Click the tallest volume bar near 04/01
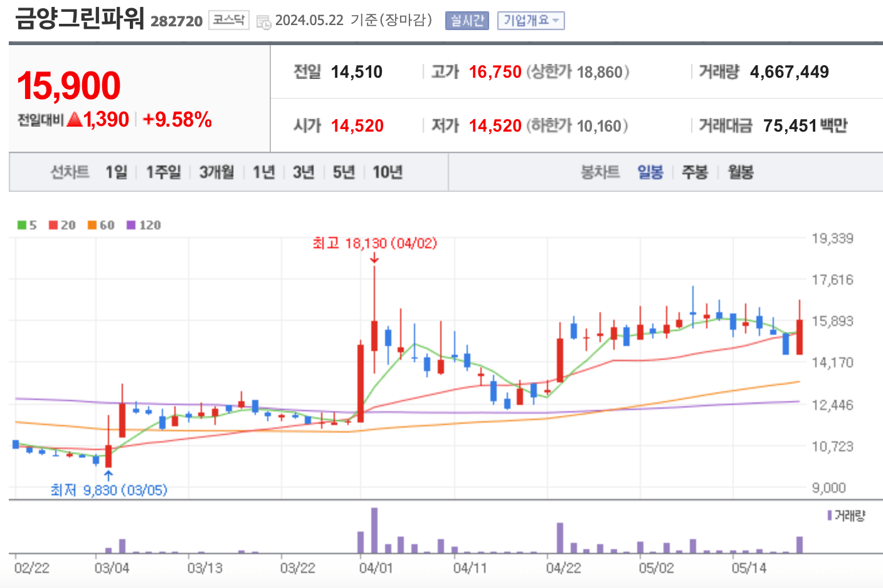883x588 pixels. click(x=374, y=530)
